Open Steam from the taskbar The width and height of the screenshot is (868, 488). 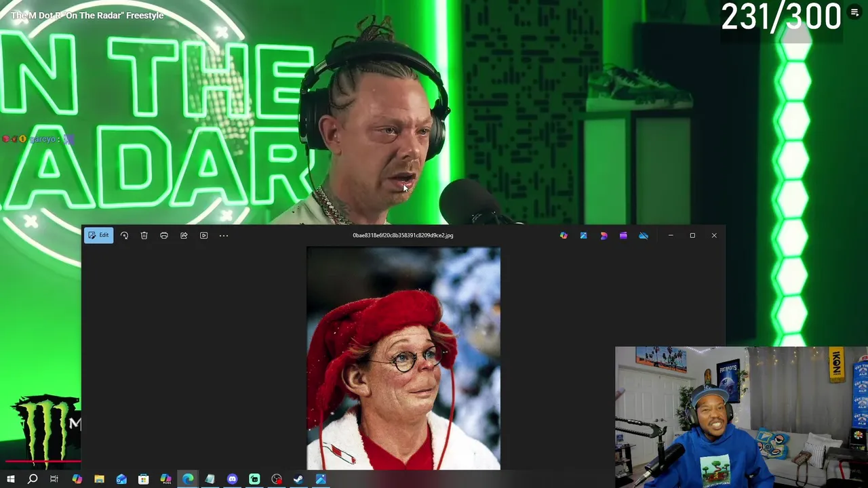298,479
